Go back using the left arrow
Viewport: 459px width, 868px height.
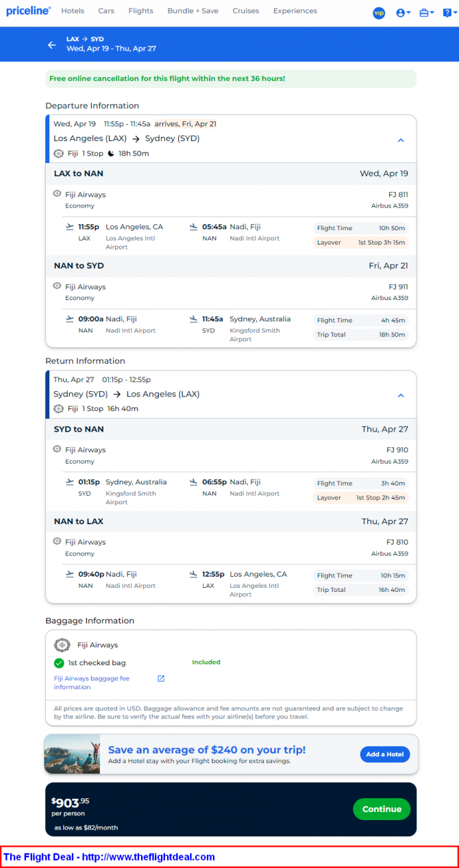tap(51, 45)
